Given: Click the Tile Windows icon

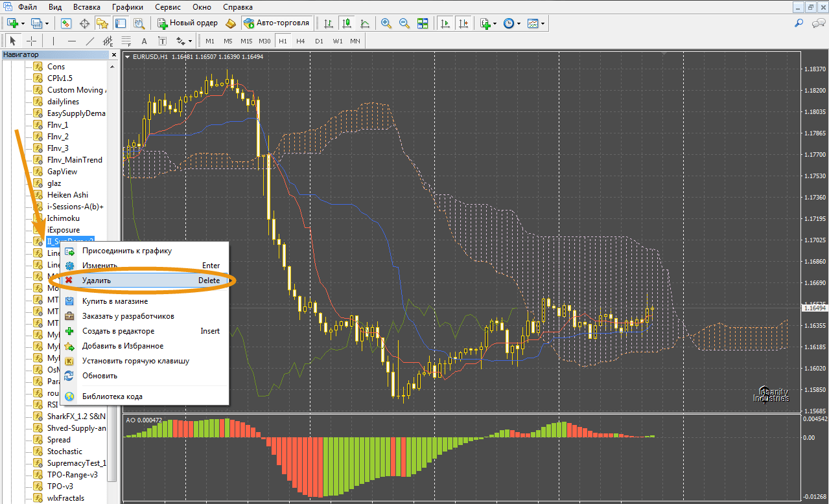Looking at the screenshot, I should pyautogui.click(x=423, y=23).
